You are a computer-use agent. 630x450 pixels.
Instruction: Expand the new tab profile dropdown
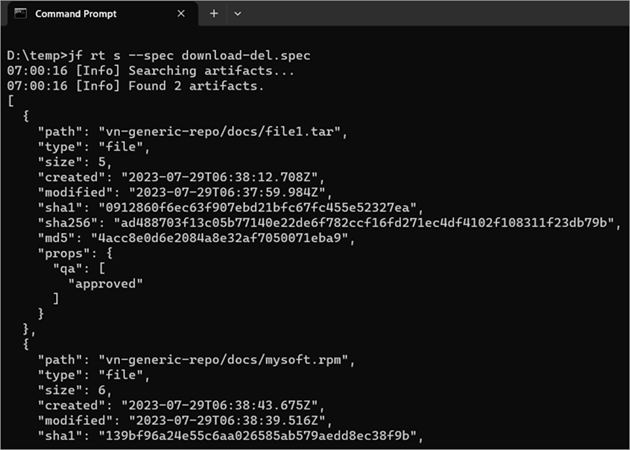237,14
